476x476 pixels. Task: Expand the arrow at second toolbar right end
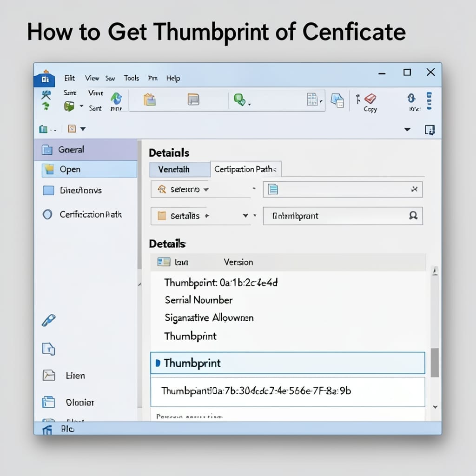[407, 130]
